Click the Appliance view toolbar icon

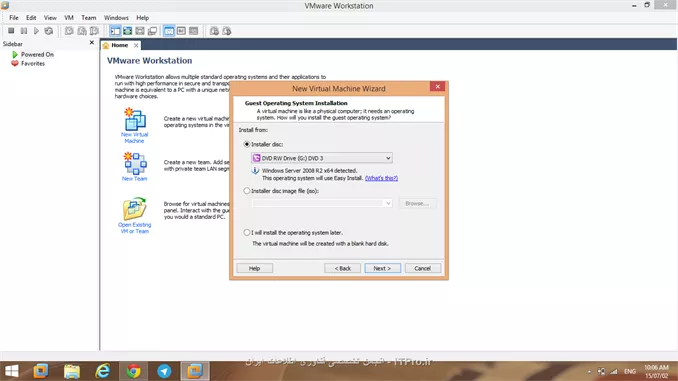tap(181, 31)
